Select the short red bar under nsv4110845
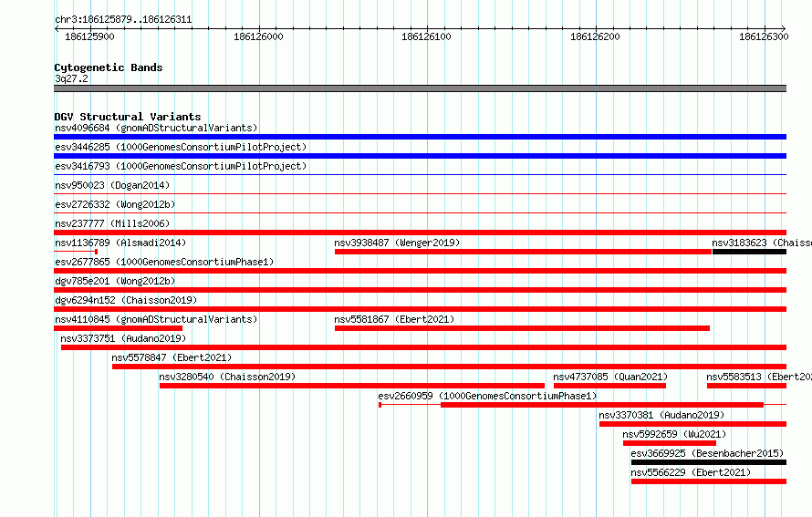This screenshot has height=517, width=812. [118, 328]
